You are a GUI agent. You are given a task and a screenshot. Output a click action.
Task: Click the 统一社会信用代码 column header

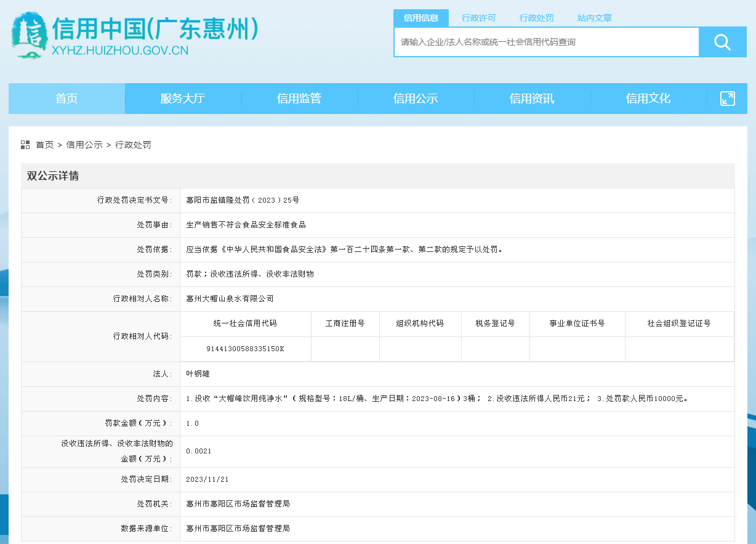(x=246, y=323)
